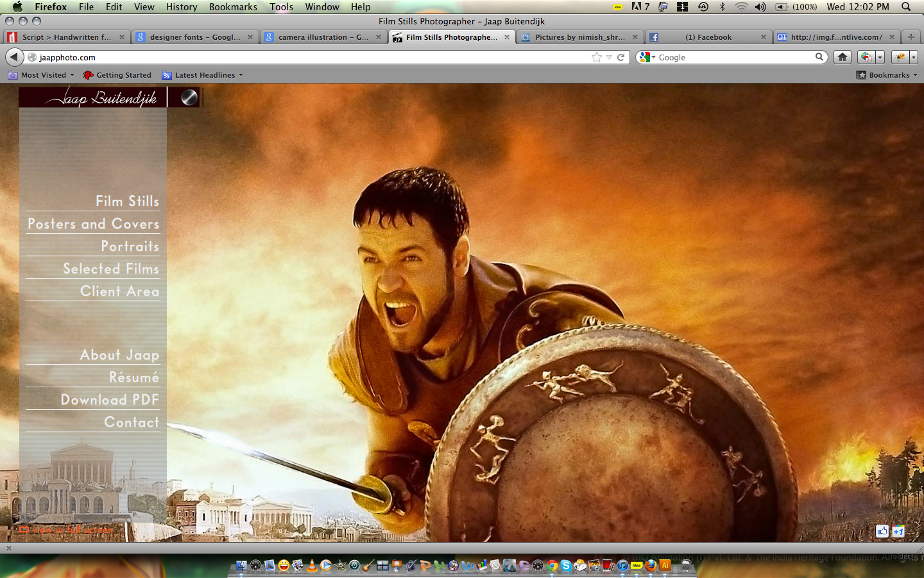Switch to the designer fonts Google tab

click(x=195, y=37)
